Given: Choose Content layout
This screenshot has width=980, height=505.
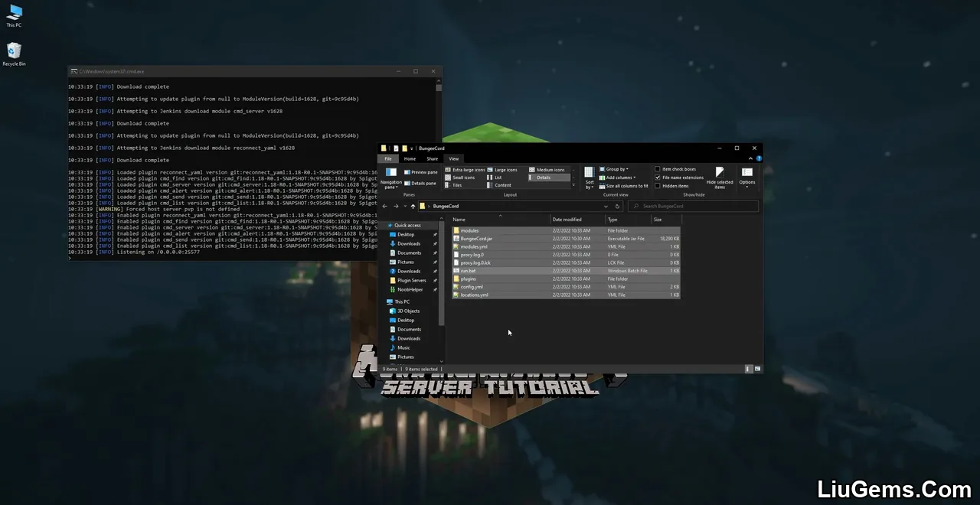Looking at the screenshot, I should 499,185.
